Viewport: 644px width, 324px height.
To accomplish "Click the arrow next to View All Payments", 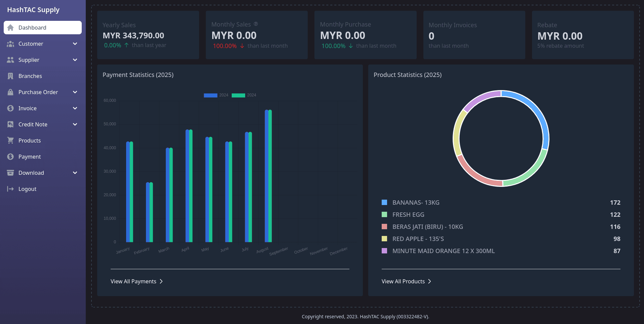I will 161,281.
